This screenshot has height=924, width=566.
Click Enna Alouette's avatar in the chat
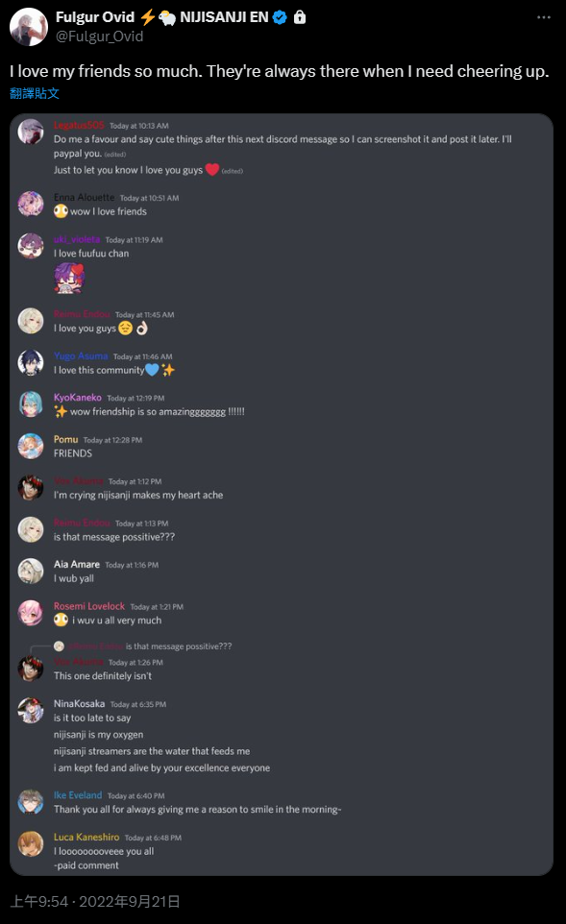[31, 204]
